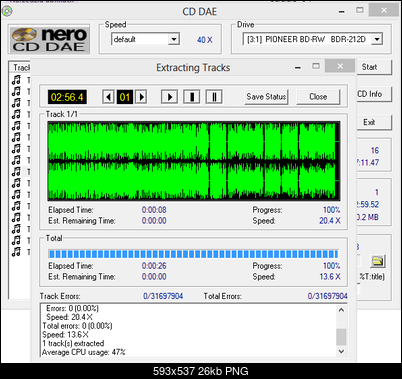Screen dimensions: 402x379
Task: Select the last music note track icon in list
Action: coord(16,252)
